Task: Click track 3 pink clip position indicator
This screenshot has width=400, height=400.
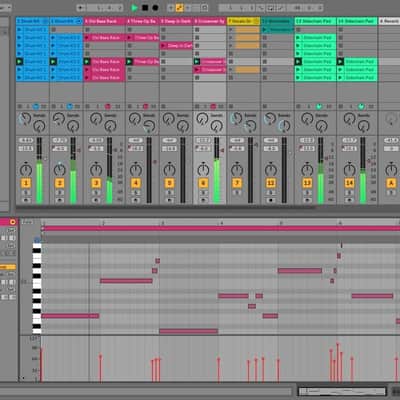Action: pos(108,107)
